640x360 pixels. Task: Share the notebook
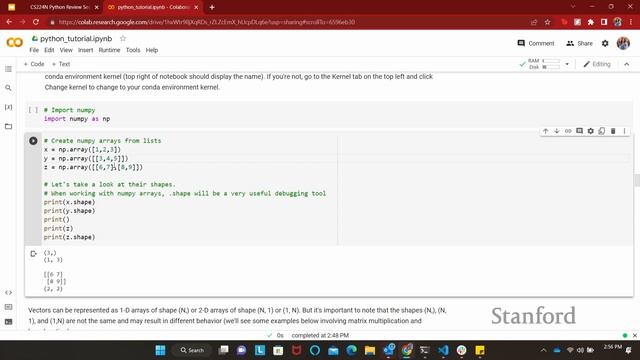pos(579,43)
